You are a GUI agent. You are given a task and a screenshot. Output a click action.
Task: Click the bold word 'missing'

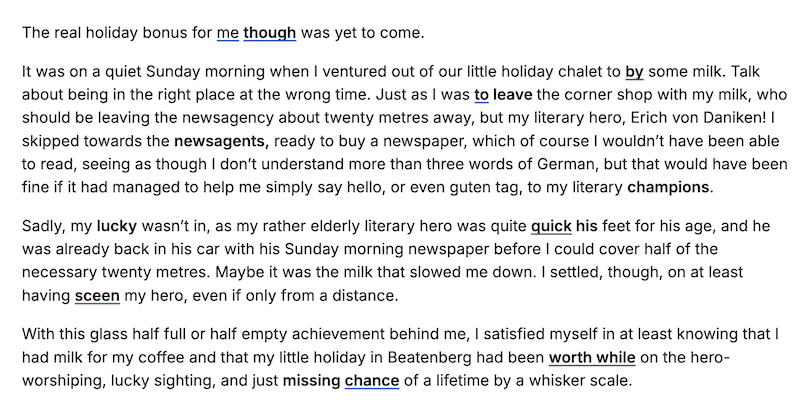tap(311, 381)
